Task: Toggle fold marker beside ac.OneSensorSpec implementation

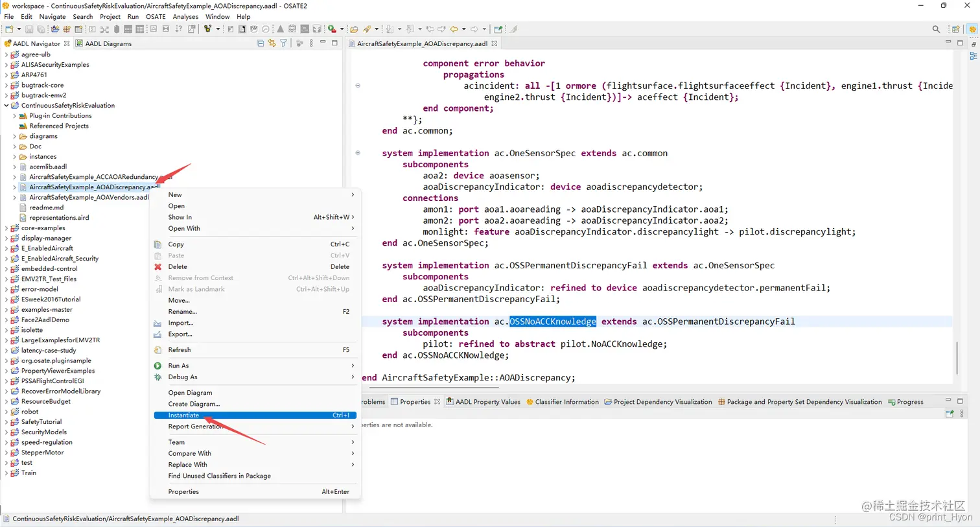Action: (358, 153)
